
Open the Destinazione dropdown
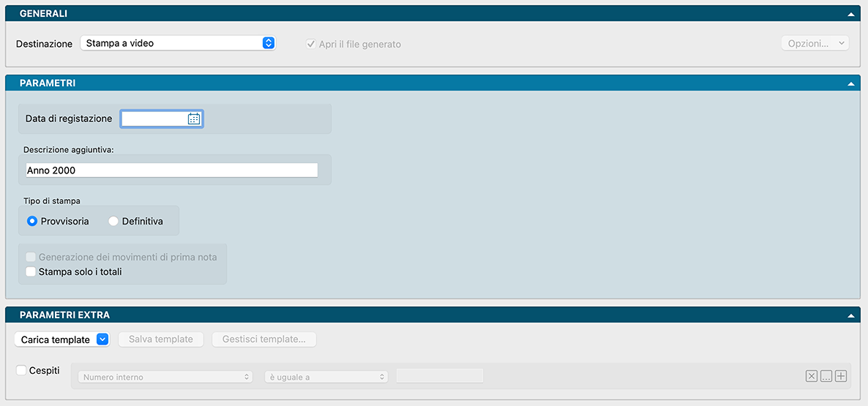click(x=177, y=43)
